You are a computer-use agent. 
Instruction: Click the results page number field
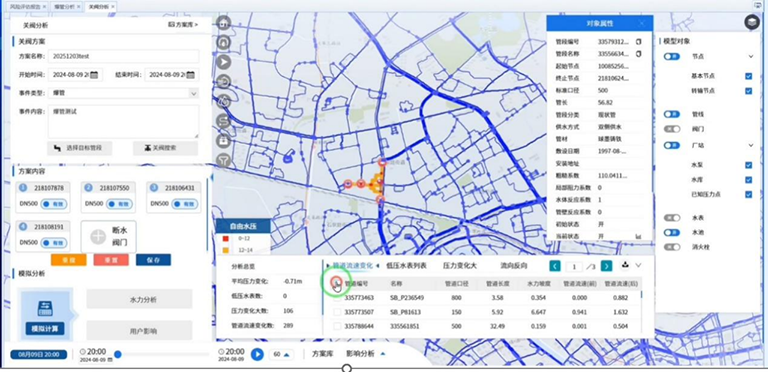pyautogui.click(x=574, y=266)
